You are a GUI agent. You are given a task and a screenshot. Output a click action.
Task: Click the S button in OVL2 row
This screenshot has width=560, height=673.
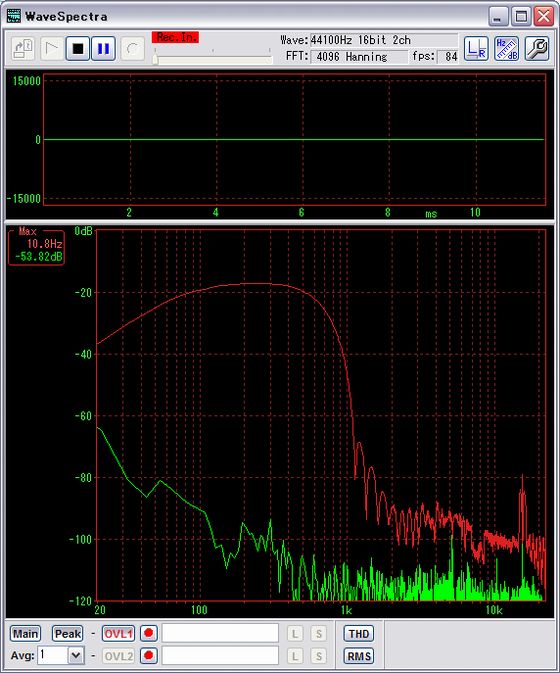318,656
